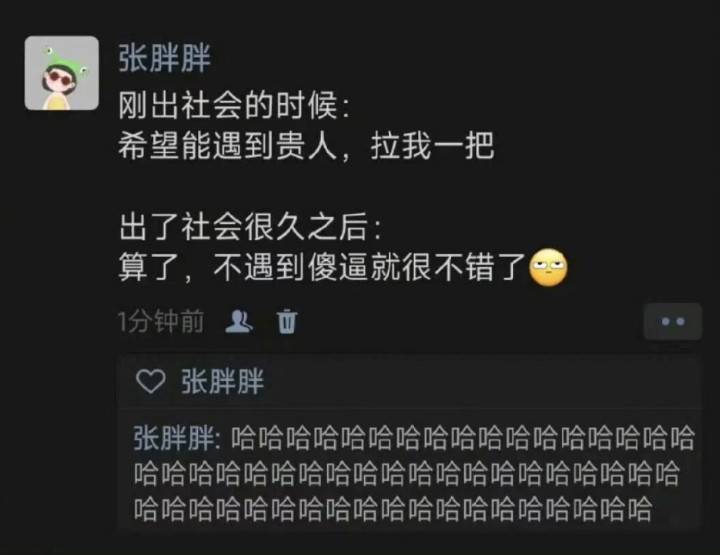Tap commenter name 张胖胖 before the colon
Viewport: 720px width, 555px height.
pos(174,438)
